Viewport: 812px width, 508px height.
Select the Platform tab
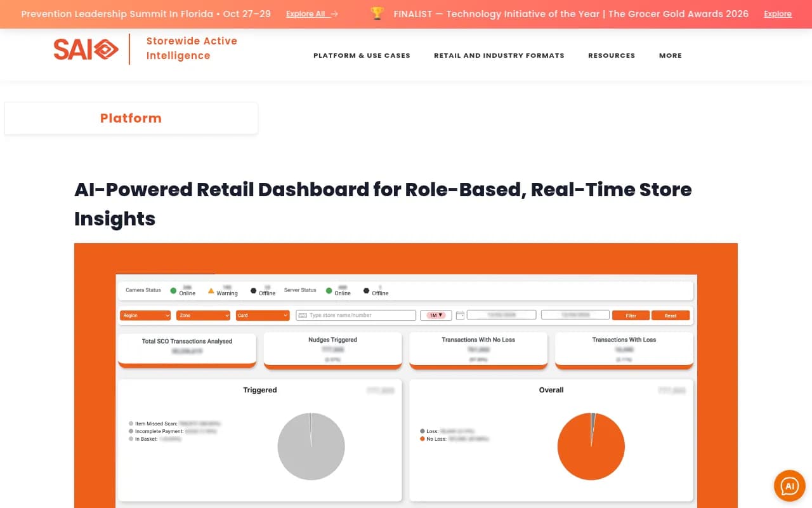click(x=131, y=118)
